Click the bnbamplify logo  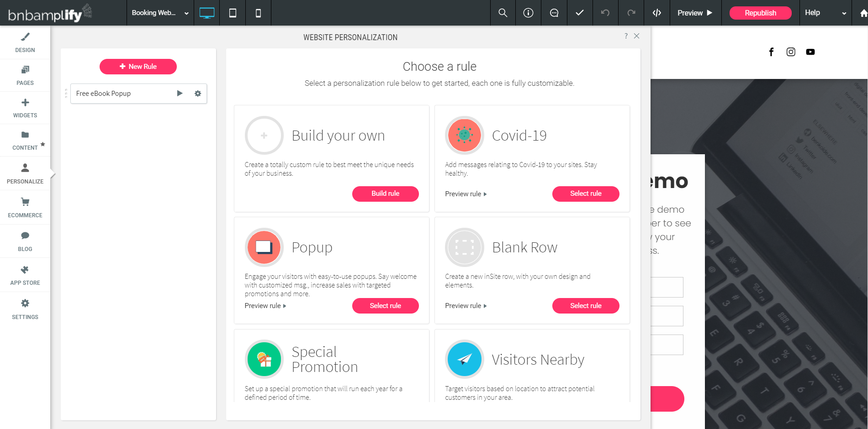[x=50, y=14]
